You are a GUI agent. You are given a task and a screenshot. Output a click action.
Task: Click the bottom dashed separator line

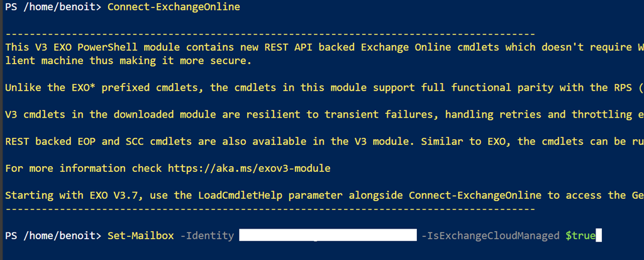[x=269, y=208]
